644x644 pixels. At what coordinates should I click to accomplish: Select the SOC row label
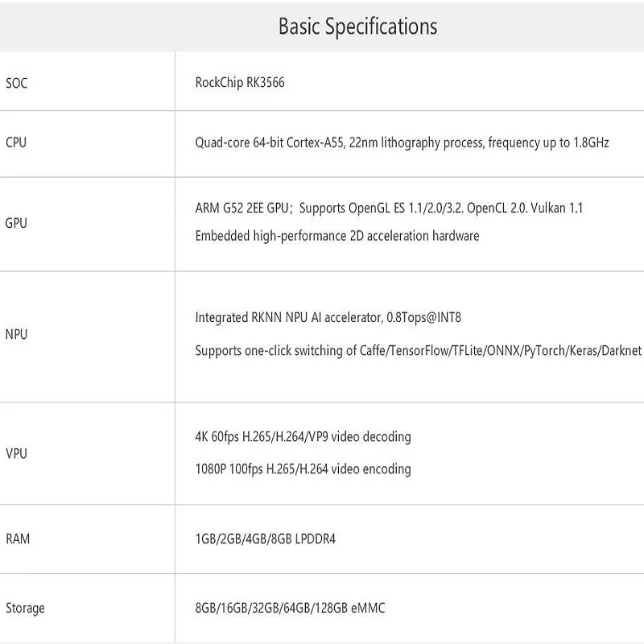[x=16, y=82]
